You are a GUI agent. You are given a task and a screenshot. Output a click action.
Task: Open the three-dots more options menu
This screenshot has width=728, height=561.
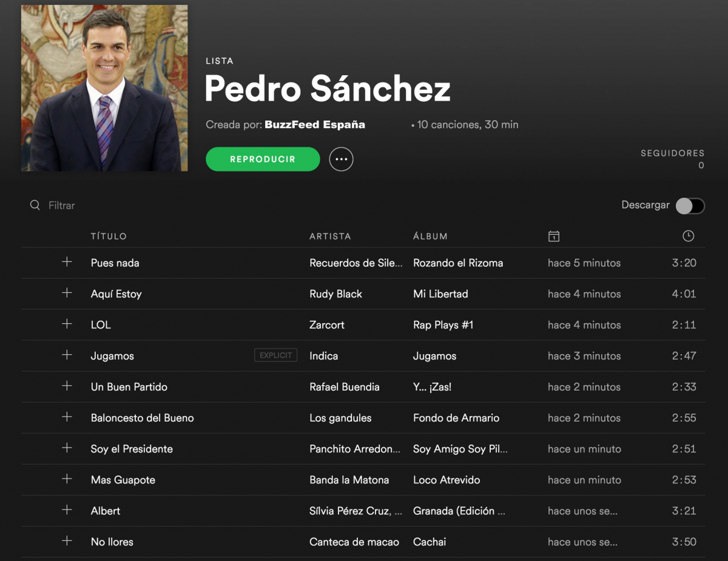(x=341, y=159)
